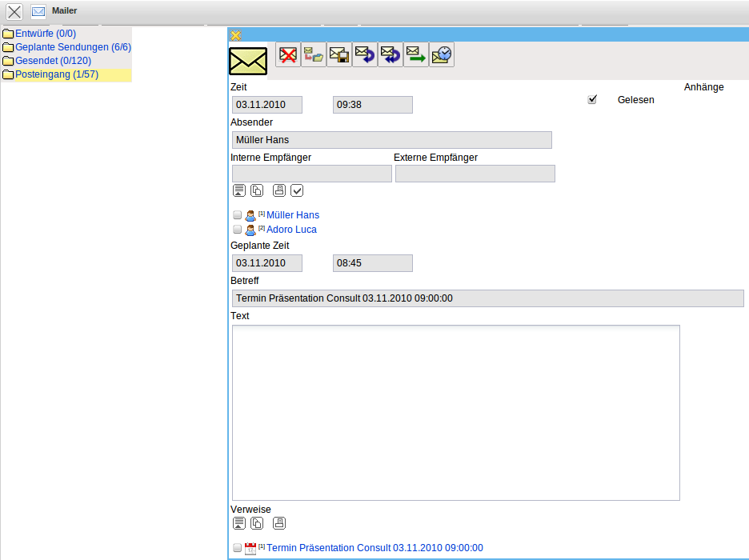The image size is (749, 560).
Task: Open the Adoro Luca recipient link
Action: pos(291,230)
